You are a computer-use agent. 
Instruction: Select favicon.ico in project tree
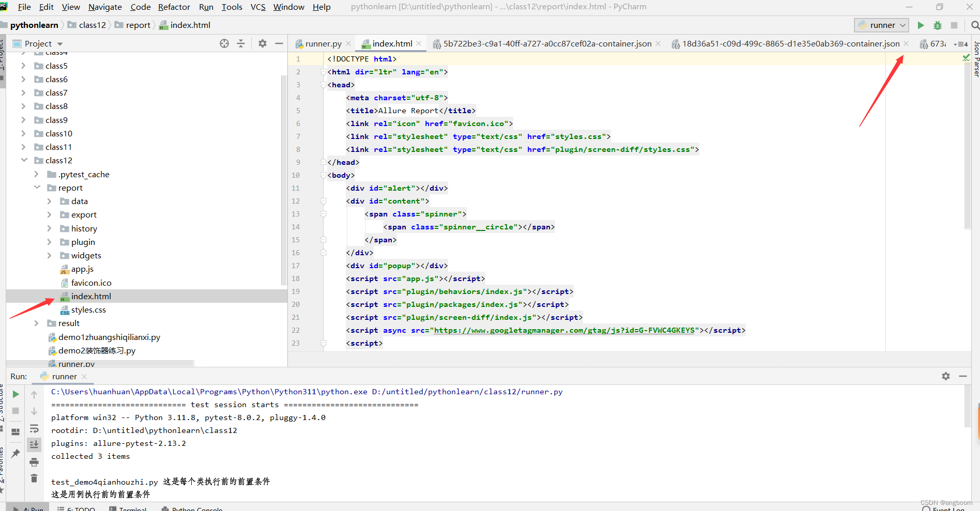coord(91,283)
